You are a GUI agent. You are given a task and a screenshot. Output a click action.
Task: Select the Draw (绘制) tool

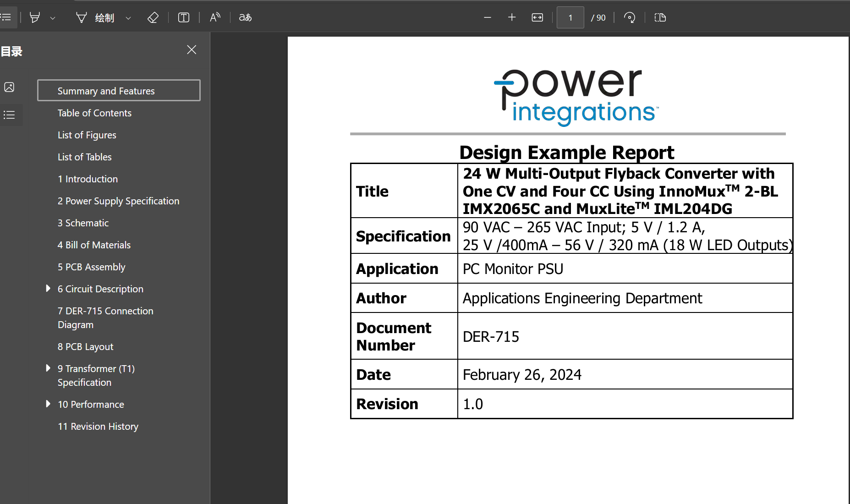point(95,18)
